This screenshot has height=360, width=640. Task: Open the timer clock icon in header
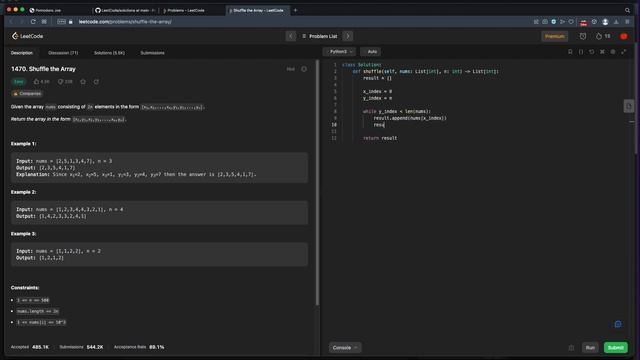coord(582,36)
